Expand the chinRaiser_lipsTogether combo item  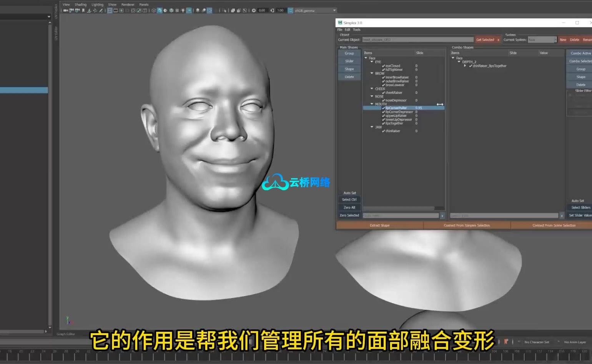click(x=465, y=66)
